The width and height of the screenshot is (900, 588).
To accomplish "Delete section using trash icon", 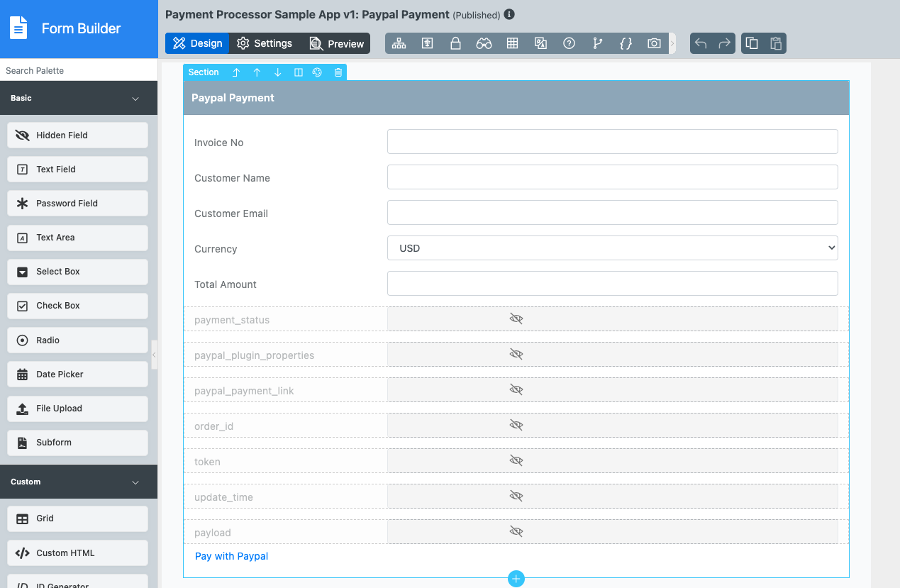I will click(x=338, y=72).
